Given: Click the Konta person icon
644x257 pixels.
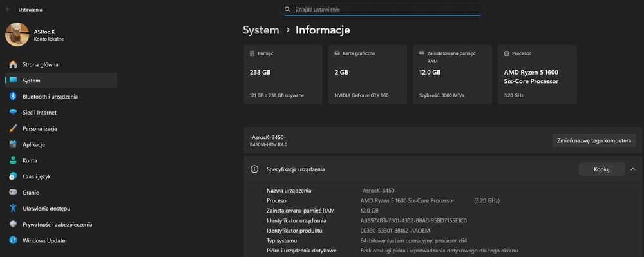Looking at the screenshot, I should tap(13, 160).
